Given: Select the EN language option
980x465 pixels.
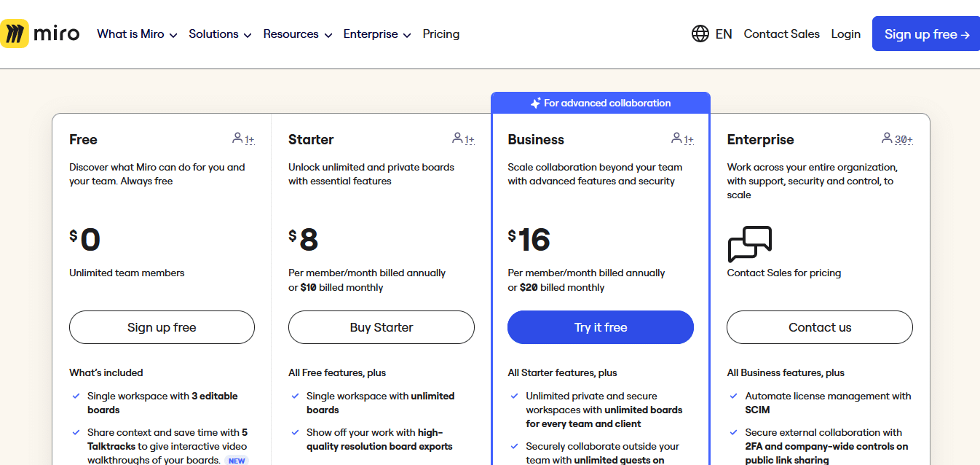Looking at the screenshot, I should [724, 34].
